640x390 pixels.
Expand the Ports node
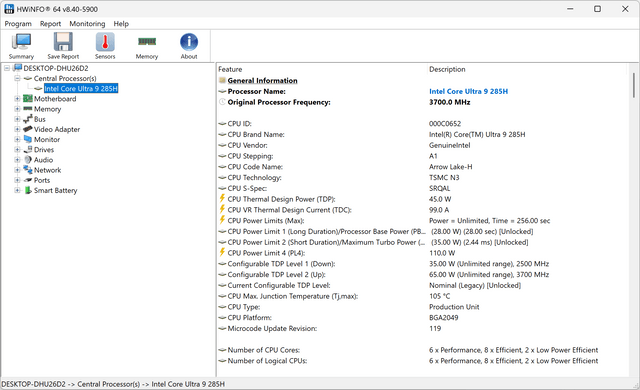pyautogui.click(x=17, y=180)
